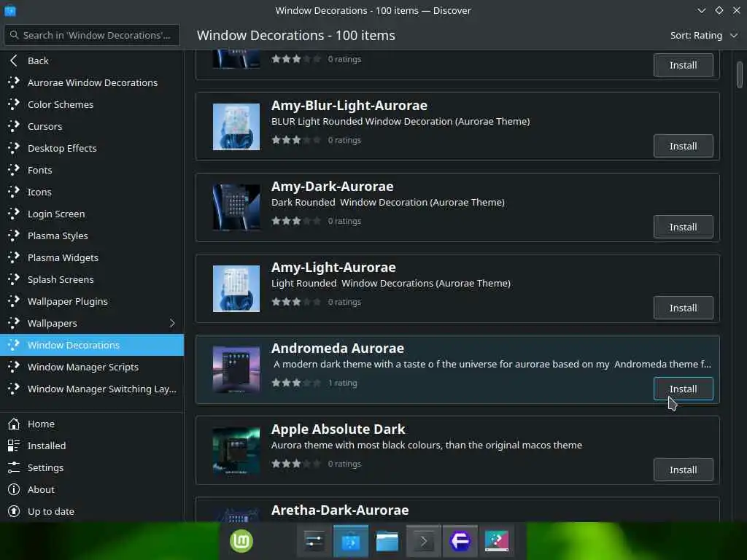
Task: Go to Desktop Effects category
Action: (x=92, y=148)
